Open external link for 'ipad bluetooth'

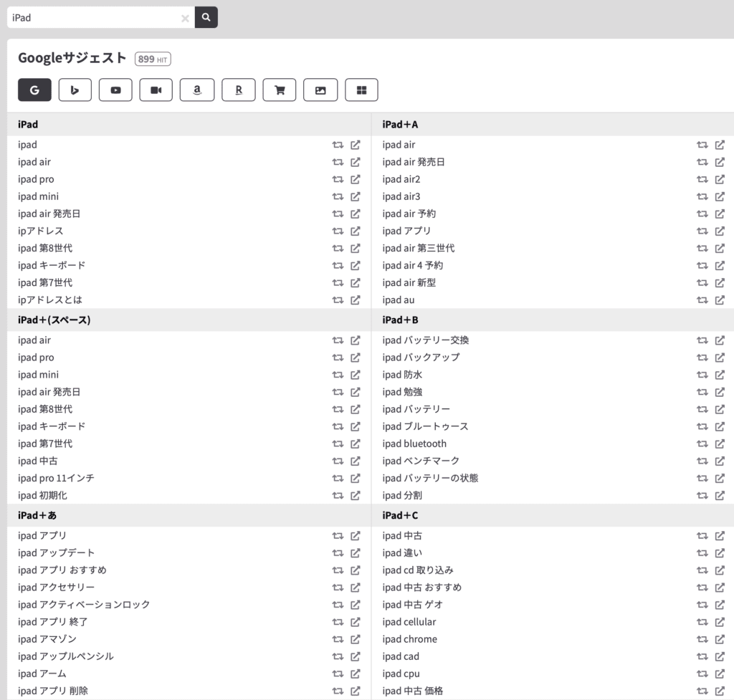[x=720, y=444]
